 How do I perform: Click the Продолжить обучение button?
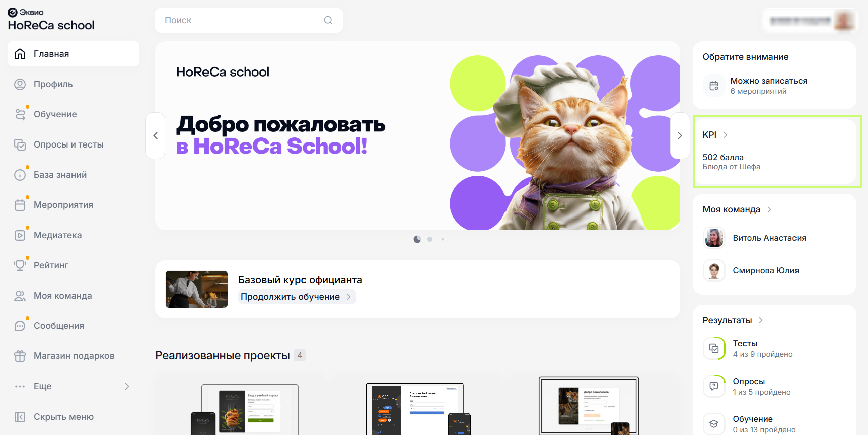[x=297, y=297]
